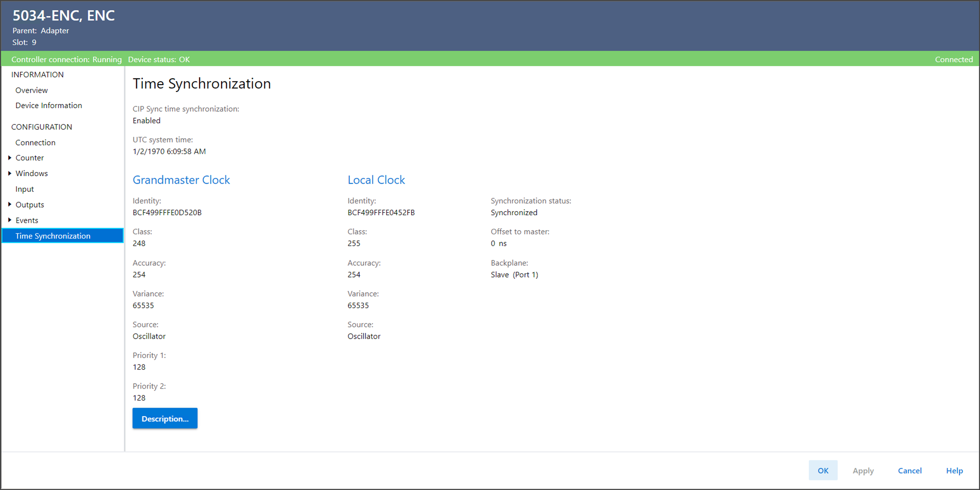
Task: Select the Counter configuration item
Action: coord(30,158)
